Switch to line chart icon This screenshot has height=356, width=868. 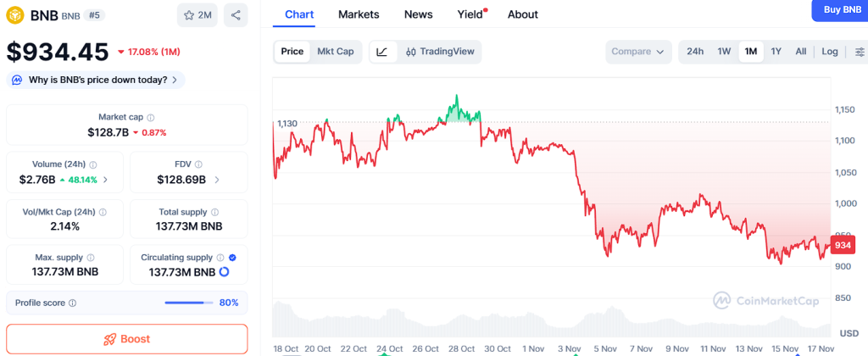coord(382,52)
